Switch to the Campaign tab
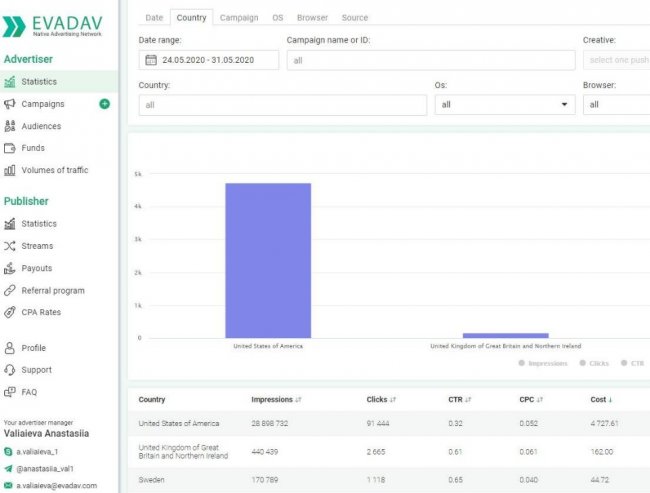 238,18
